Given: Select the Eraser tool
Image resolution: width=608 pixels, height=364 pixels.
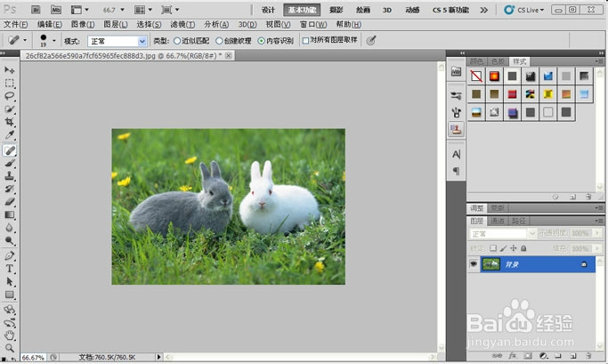Looking at the screenshot, I should tap(9, 202).
